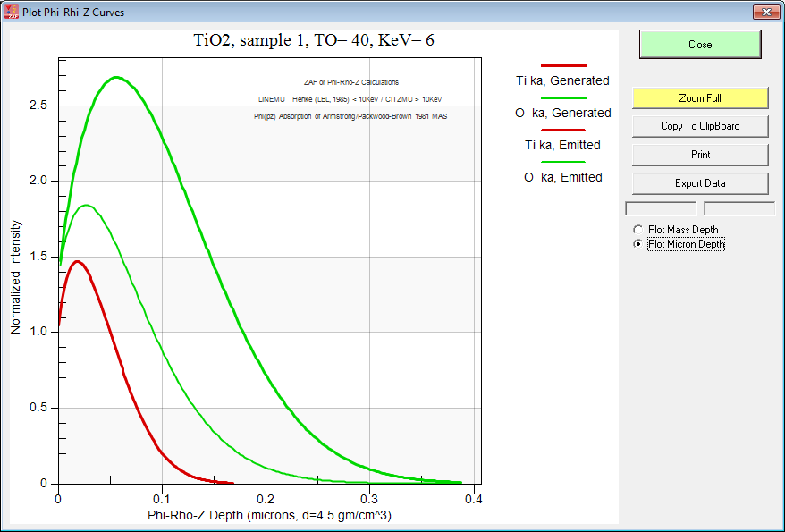Click the plot title 'TiO2, sample 1'

pyautogui.click(x=315, y=40)
